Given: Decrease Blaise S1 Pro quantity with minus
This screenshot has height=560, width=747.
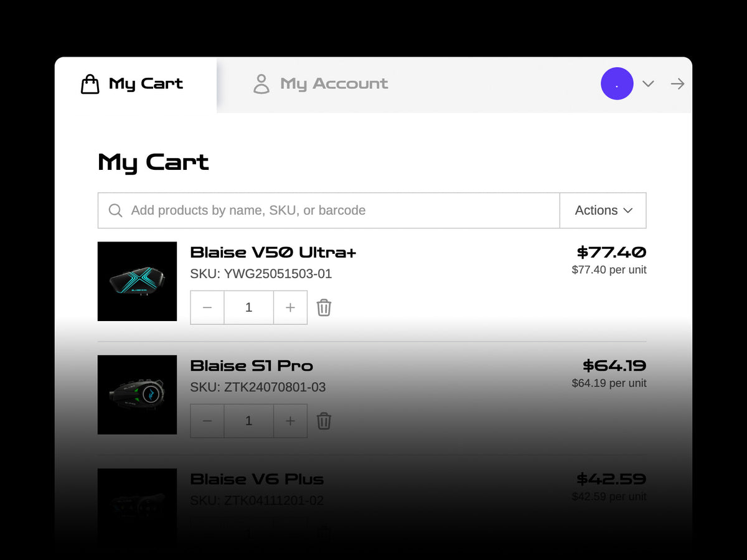Looking at the screenshot, I should tap(207, 421).
